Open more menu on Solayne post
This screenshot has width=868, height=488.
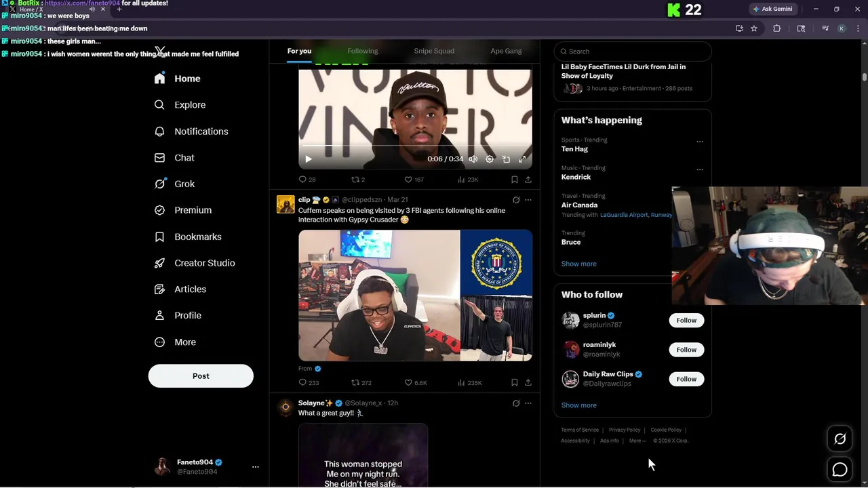click(x=528, y=403)
